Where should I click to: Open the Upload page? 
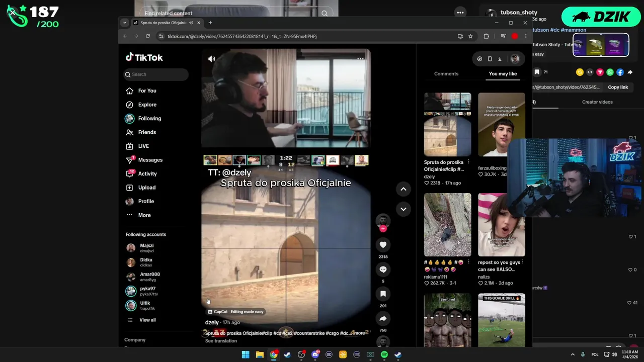click(x=141, y=188)
